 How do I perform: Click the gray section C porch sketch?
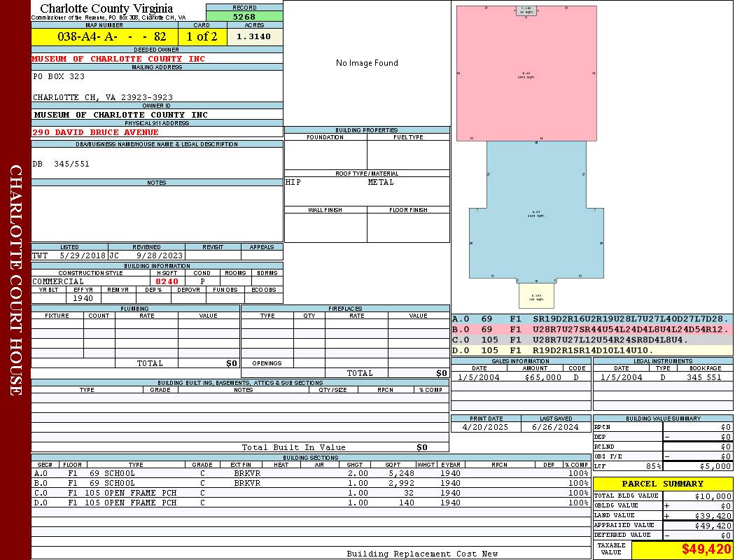[x=526, y=10]
